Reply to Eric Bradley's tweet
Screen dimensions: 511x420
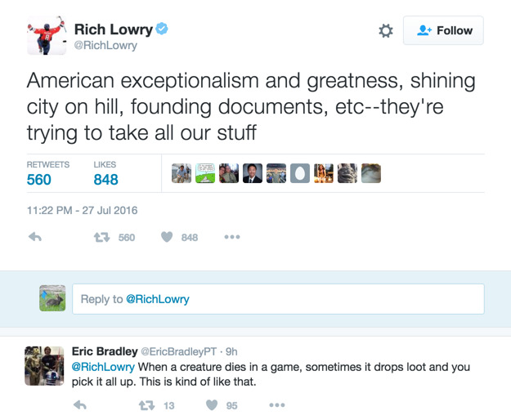80,405
